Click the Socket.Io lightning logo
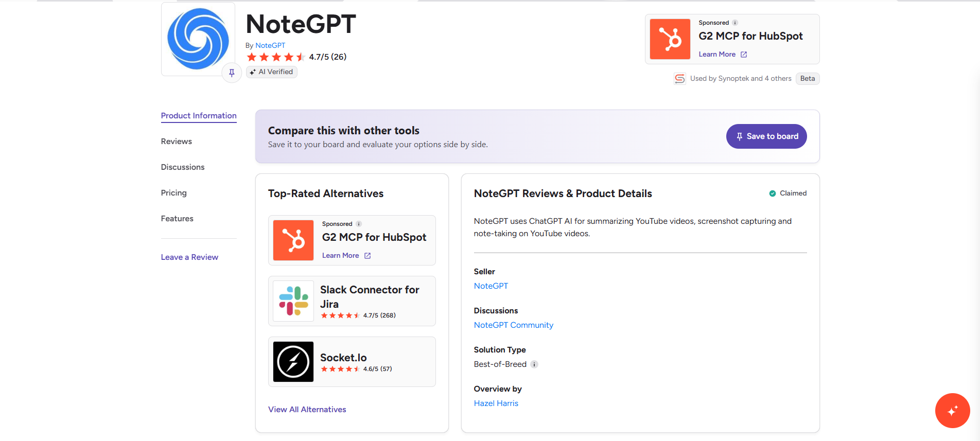 tap(293, 362)
